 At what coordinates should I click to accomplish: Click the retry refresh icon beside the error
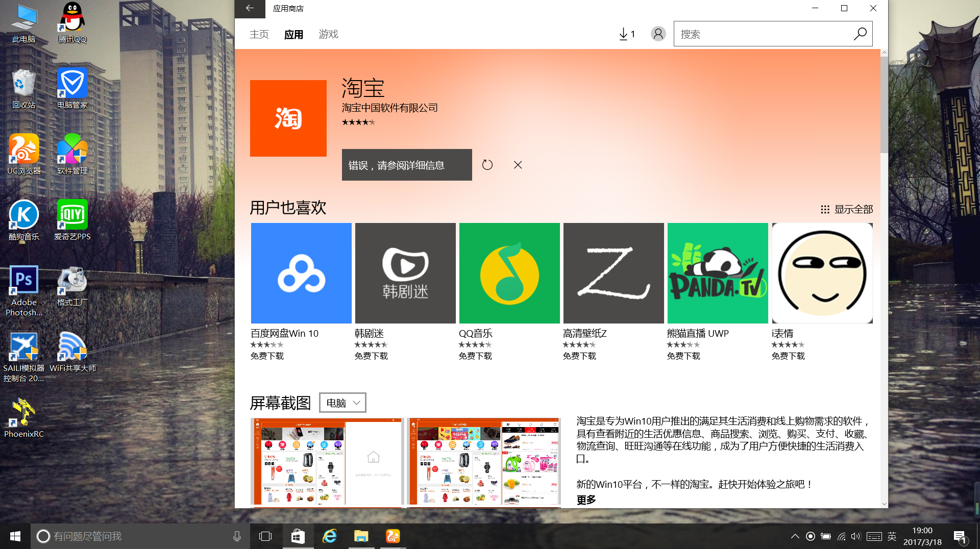tap(487, 165)
